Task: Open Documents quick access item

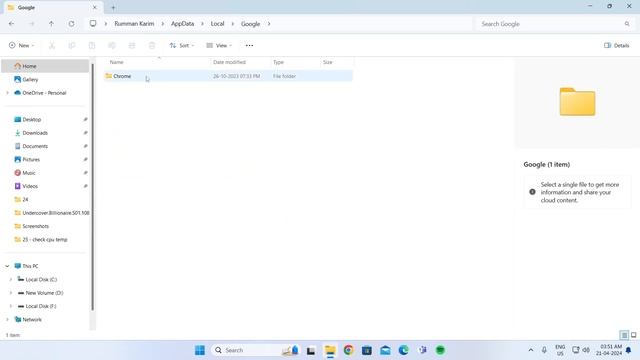Action: point(35,146)
